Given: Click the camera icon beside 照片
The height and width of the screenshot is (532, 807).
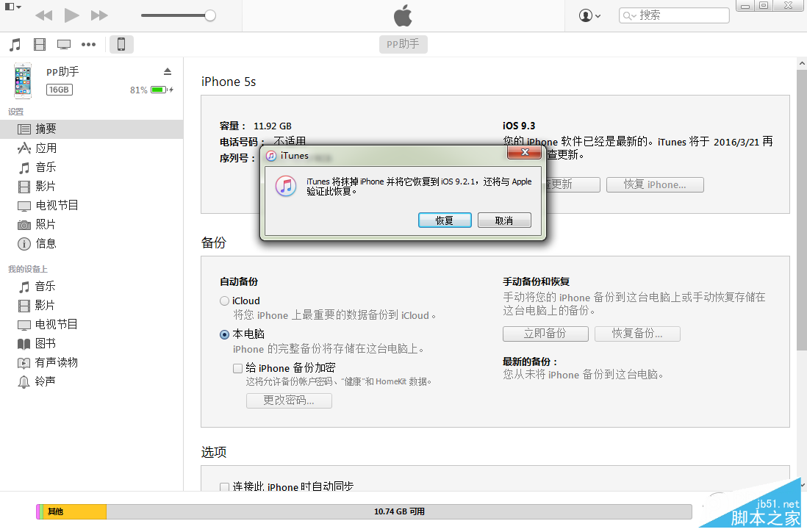Looking at the screenshot, I should (x=24, y=225).
